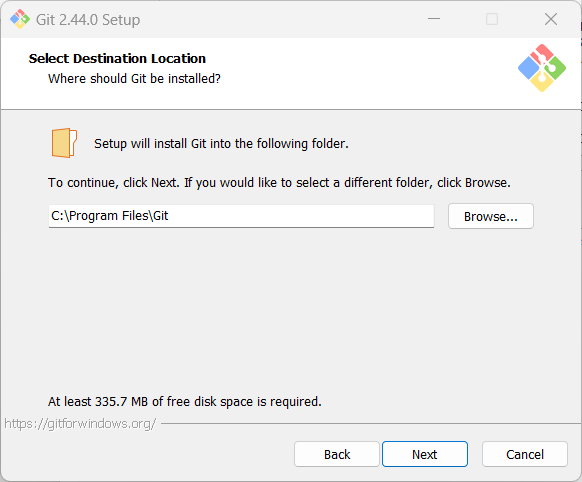Image resolution: width=582 pixels, height=482 pixels.
Task: Click the C:\Program Files\Git path field
Action: point(241,216)
